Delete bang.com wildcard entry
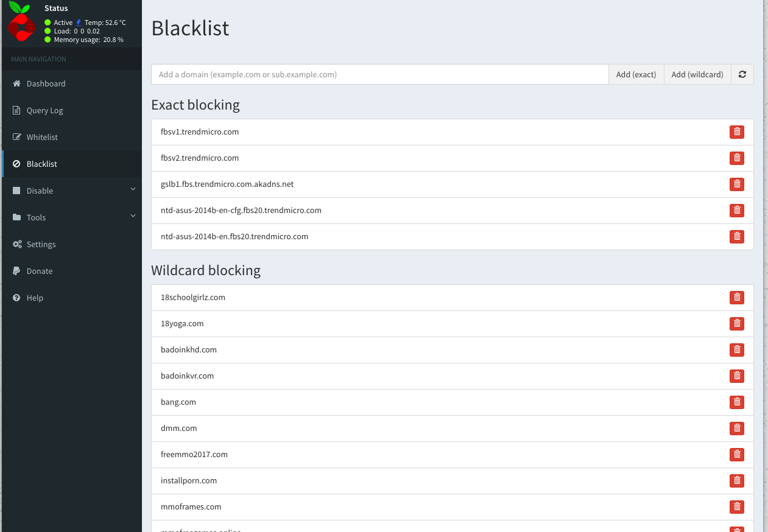 point(737,402)
